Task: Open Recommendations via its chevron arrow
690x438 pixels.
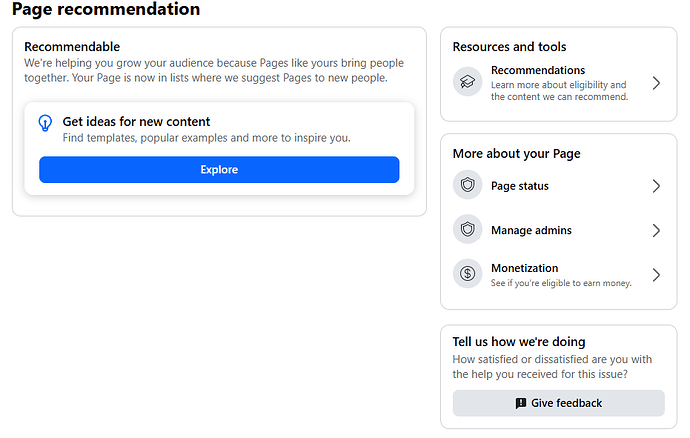Action: coord(656,83)
